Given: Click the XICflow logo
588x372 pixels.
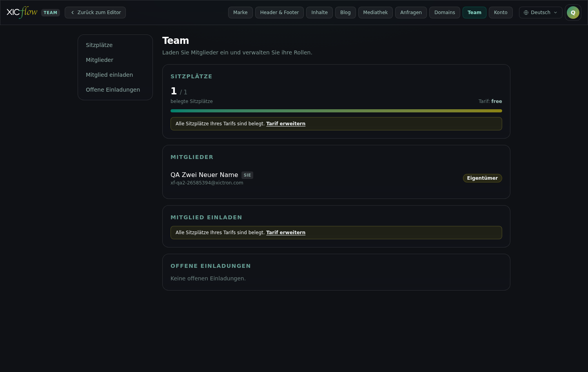Looking at the screenshot, I should (x=22, y=13).
